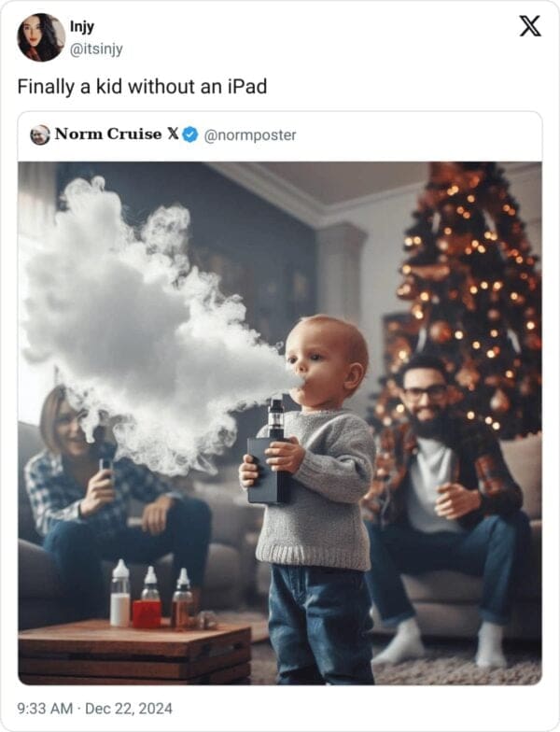Click the blue verified checkmark badge
560x732 pixels.
pyautogui.click(x=189, y=134)
